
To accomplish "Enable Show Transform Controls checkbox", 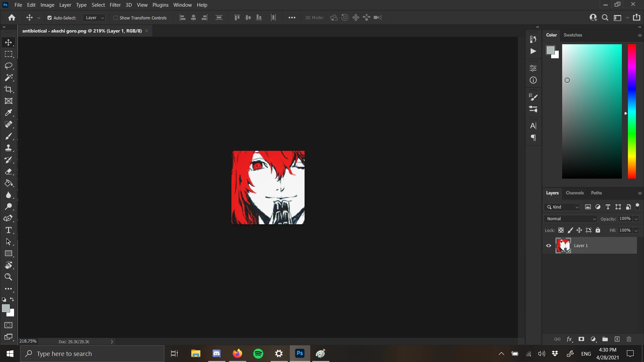I will click(x=116, y=18).
